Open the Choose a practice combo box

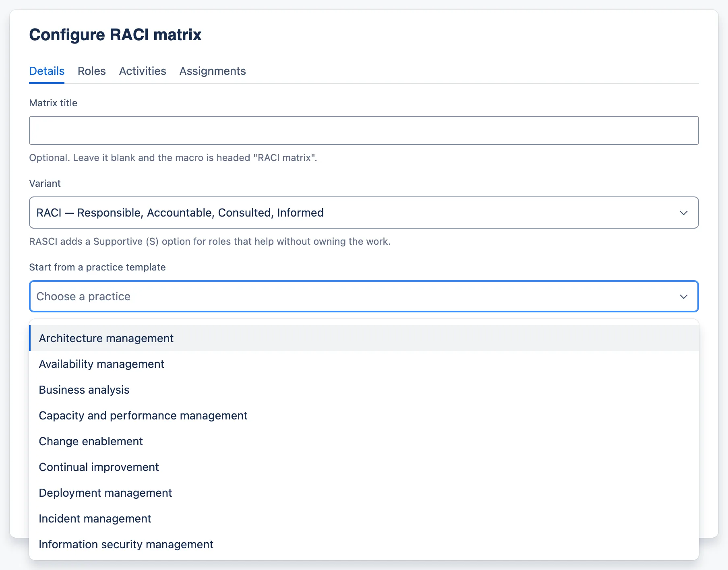click(364, 296)
